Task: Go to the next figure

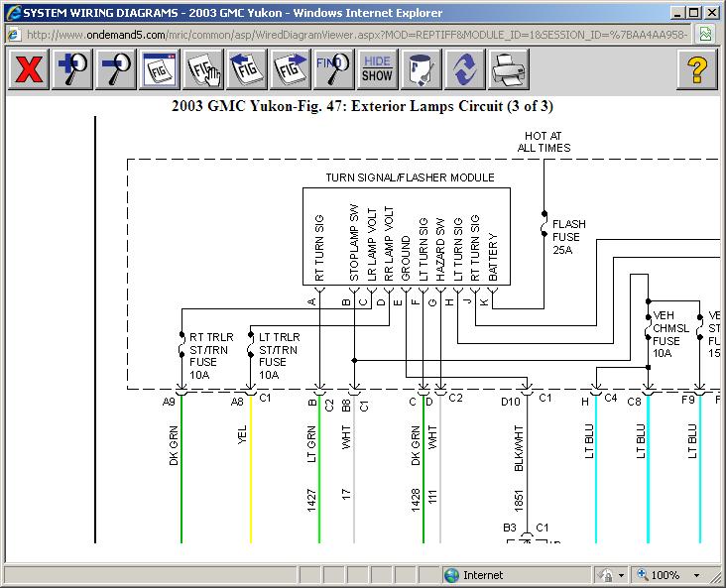Action: (x=291, y=69)
